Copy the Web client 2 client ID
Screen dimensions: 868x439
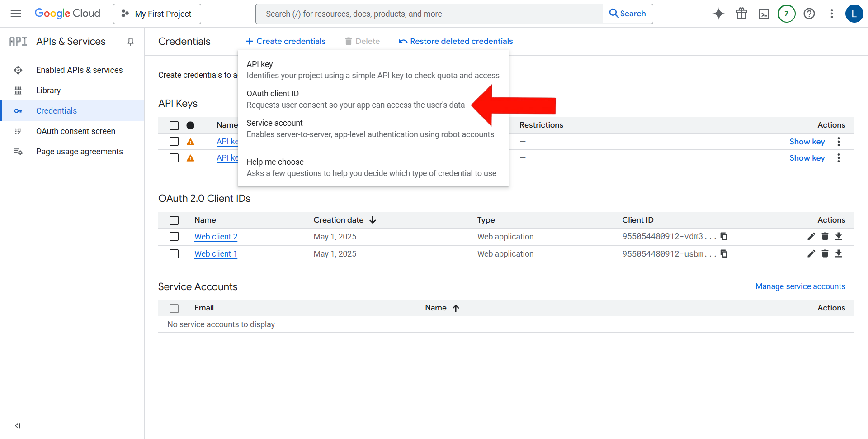(x=724, y=236)
